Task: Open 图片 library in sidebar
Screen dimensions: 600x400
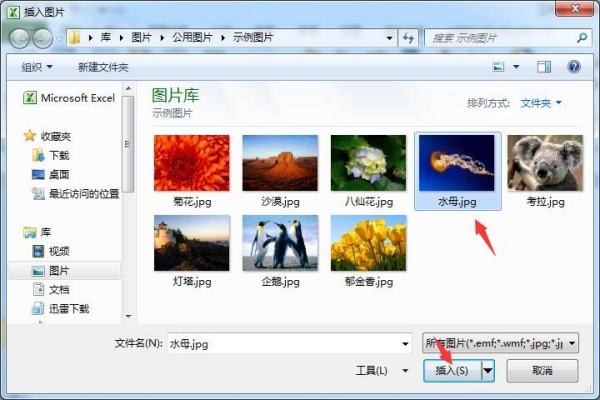Action: pos(51,271)
